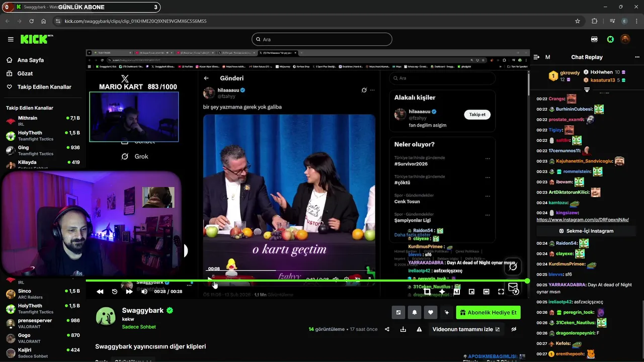
Task: Toggle theater mode on the player
Action: tap(486, 292)
